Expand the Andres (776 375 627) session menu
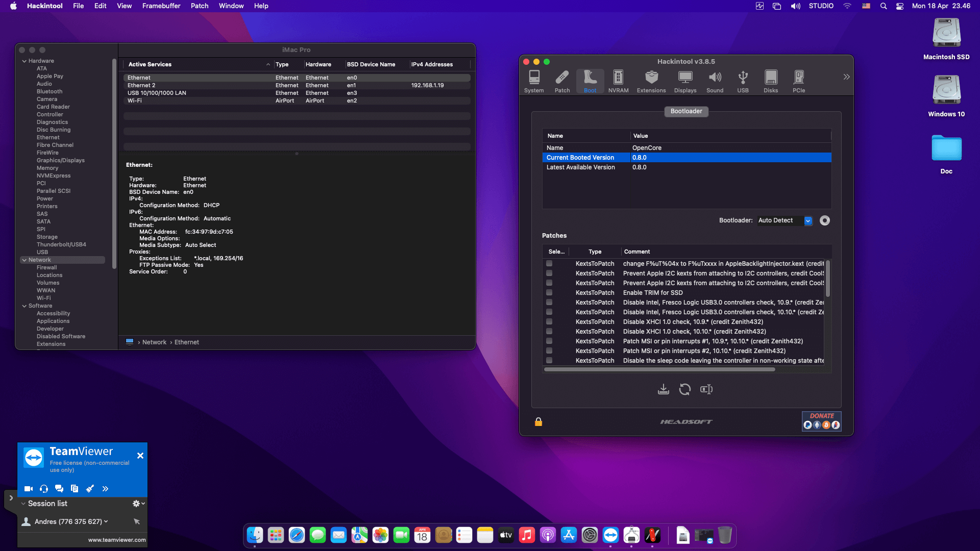Screen dimensions: 980x551 point(106,521)
